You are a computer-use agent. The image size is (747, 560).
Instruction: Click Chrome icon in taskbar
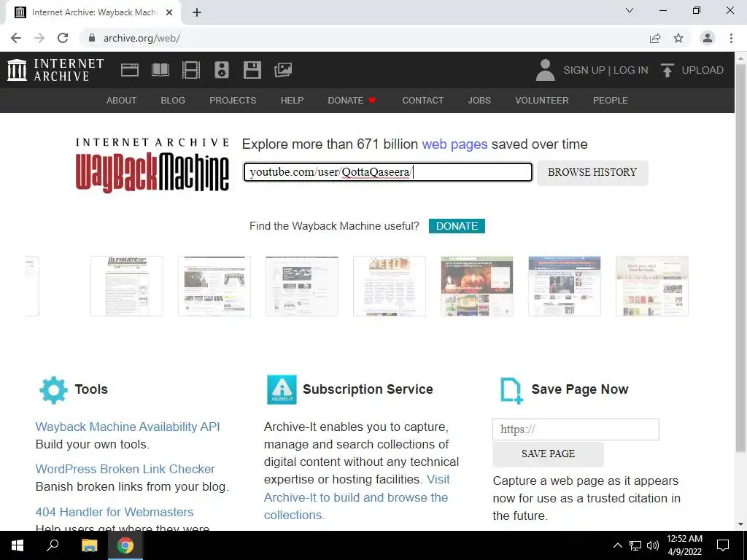[x=125, y=545]
